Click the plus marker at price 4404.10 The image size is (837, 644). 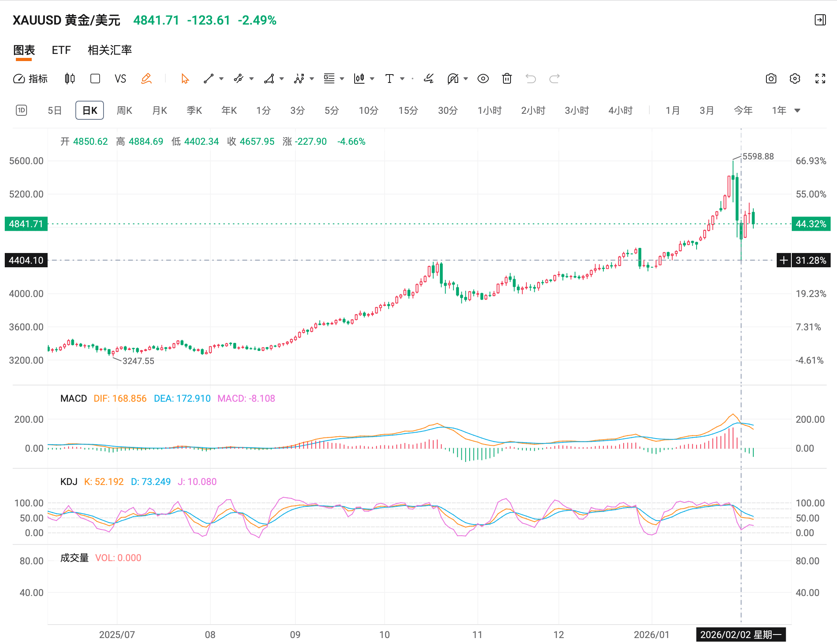click(x=783, y=260)
